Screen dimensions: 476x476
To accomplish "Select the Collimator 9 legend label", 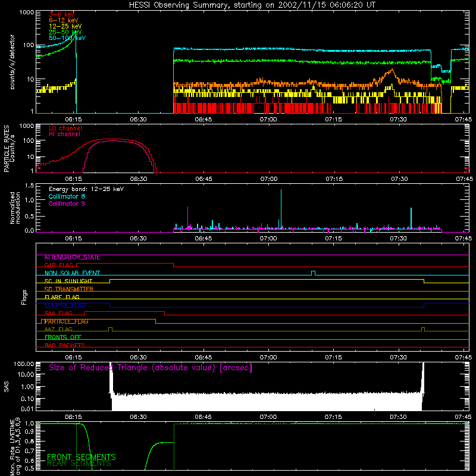I will 67,203.
